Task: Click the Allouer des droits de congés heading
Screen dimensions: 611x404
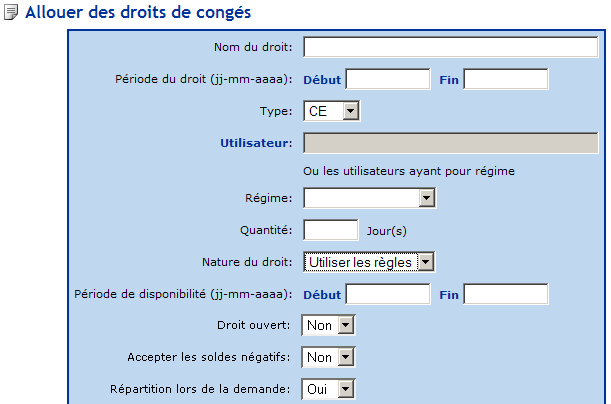Action: [137, 13]
